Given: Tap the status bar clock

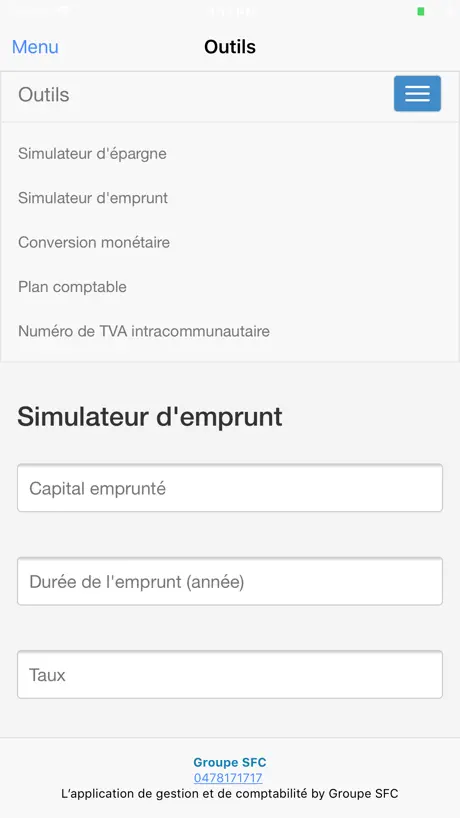Looking at the screenshot, I should tap(230, 11).
